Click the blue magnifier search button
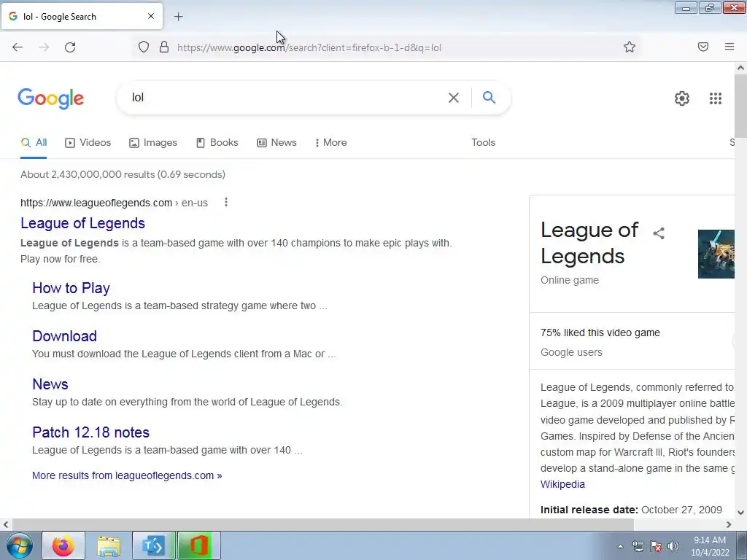This screenshot has width=747, height=560. [489, 97]
